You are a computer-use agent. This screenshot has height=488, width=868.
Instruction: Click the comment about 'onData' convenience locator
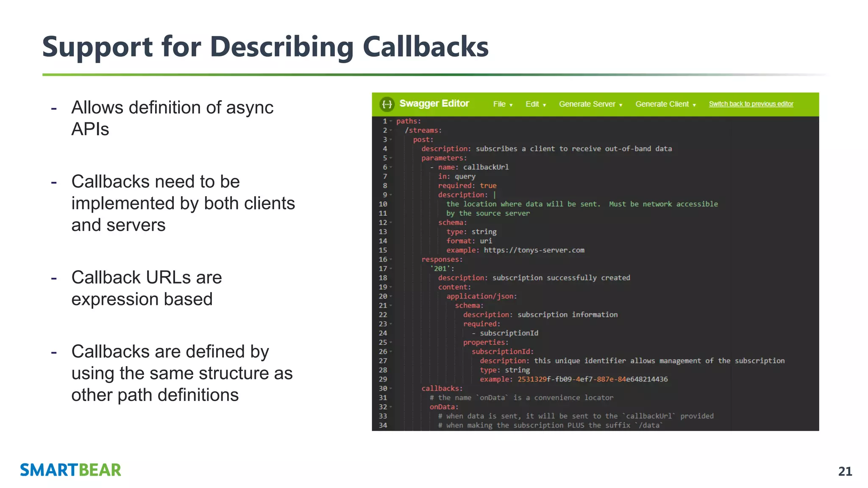coord(521,398)
